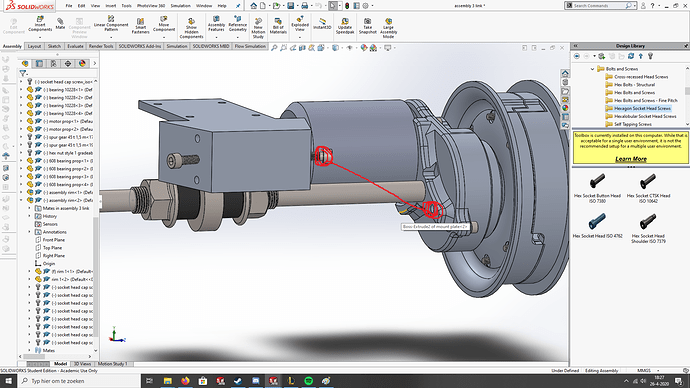Open the Tools menu
This screenshot has height=388, width=690.
coord(126,6)
